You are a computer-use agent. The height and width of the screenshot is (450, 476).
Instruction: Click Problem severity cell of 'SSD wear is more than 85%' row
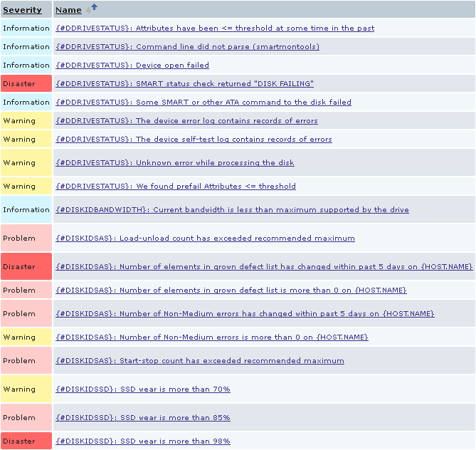pyautogui.click(x=26, y=417)
